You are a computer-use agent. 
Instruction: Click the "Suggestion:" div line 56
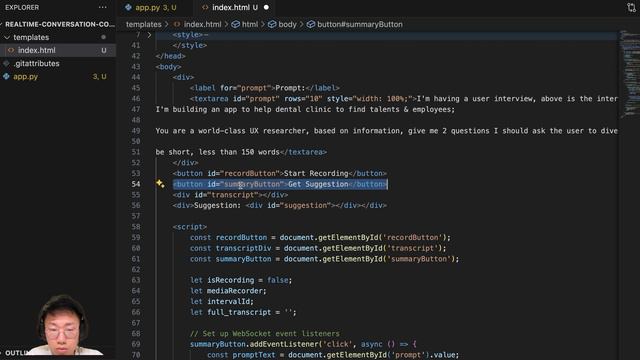tap(280, 205)
